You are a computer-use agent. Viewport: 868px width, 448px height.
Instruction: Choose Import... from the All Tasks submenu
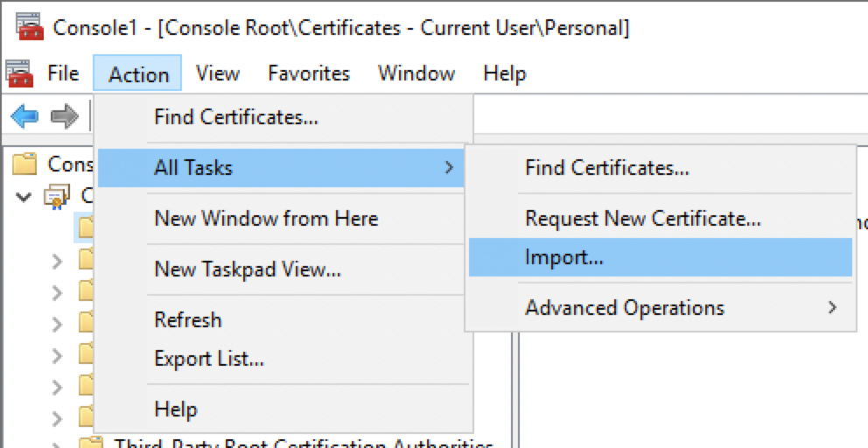point(564,257)
